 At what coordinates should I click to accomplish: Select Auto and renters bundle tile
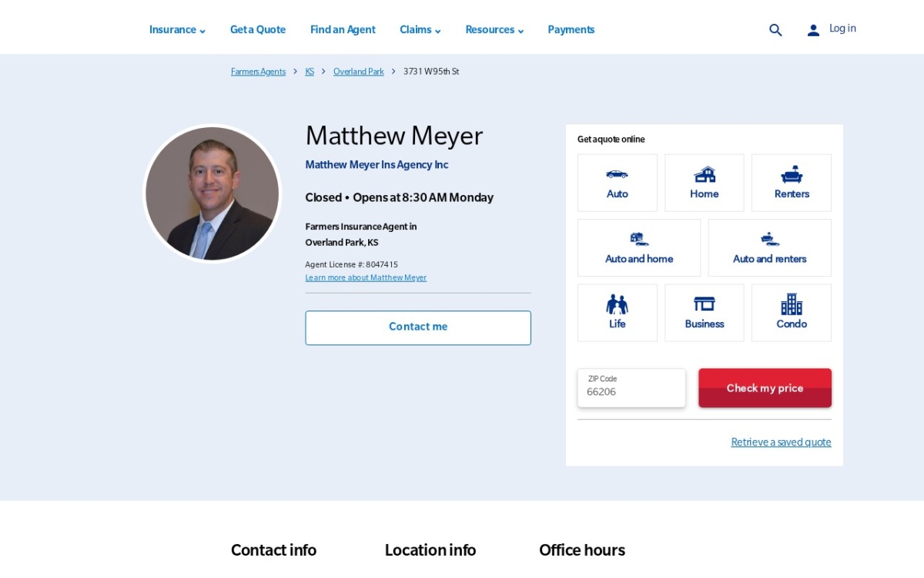click(770, 247)
